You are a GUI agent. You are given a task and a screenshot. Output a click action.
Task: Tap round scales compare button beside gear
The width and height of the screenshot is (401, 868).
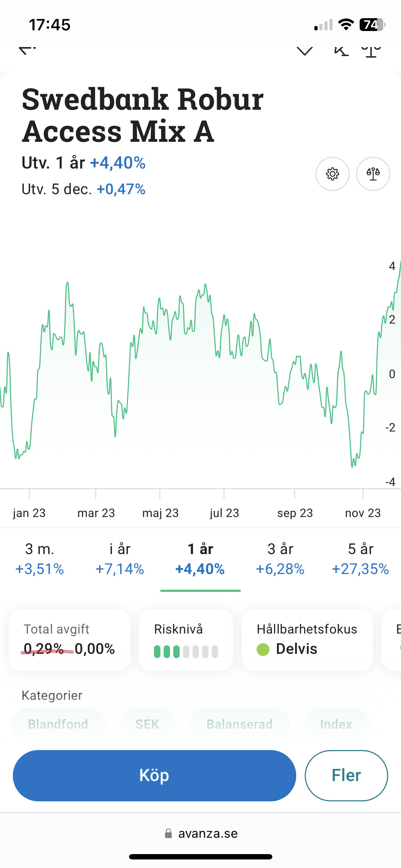[x=373, y=174]
